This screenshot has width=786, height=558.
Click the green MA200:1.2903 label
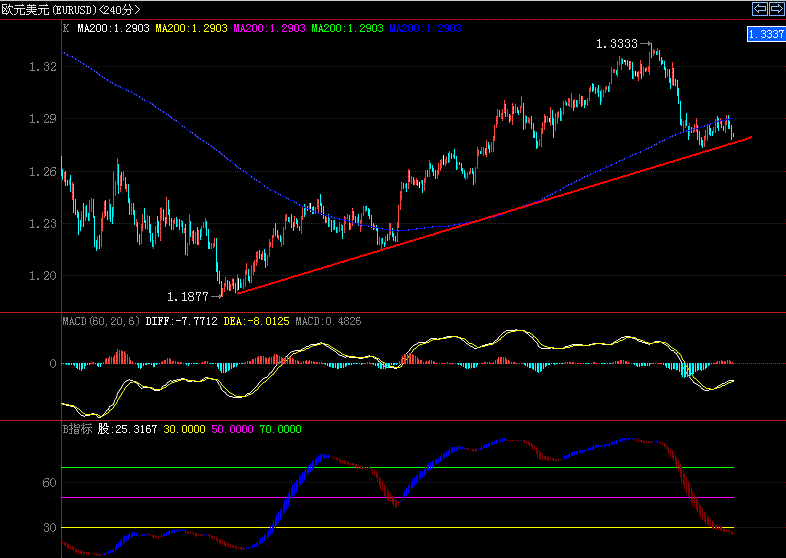point(347,28)
